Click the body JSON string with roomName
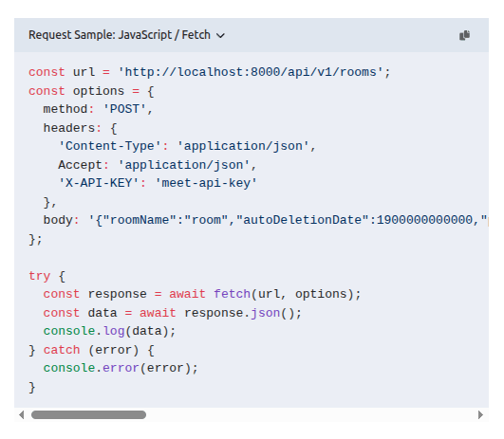Image resolution: width=504 pixels, height=439 pixels. 288,220
